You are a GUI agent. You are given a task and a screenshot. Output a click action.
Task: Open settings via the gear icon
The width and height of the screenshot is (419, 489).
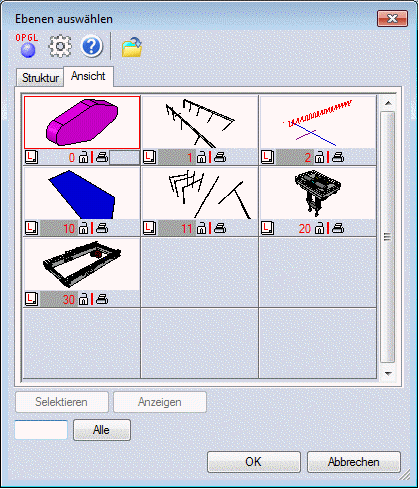(60, 46)
